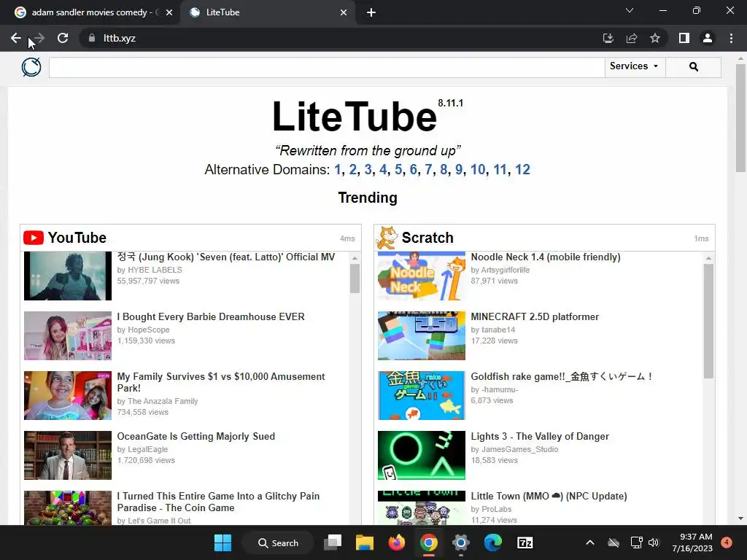Click channel name LegalEagle
This screenshot has width=747, height=560.
pyautogui.click(x=147, y=449)
